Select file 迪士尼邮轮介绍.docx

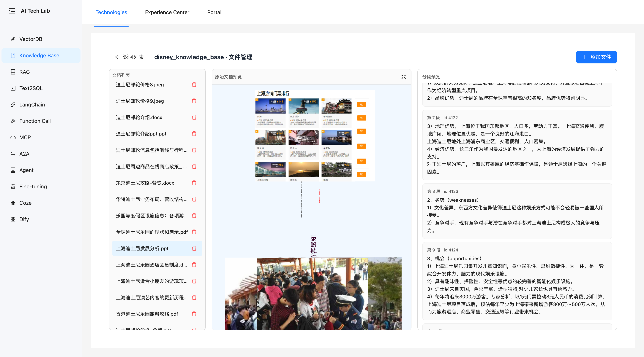coord(157,117)
